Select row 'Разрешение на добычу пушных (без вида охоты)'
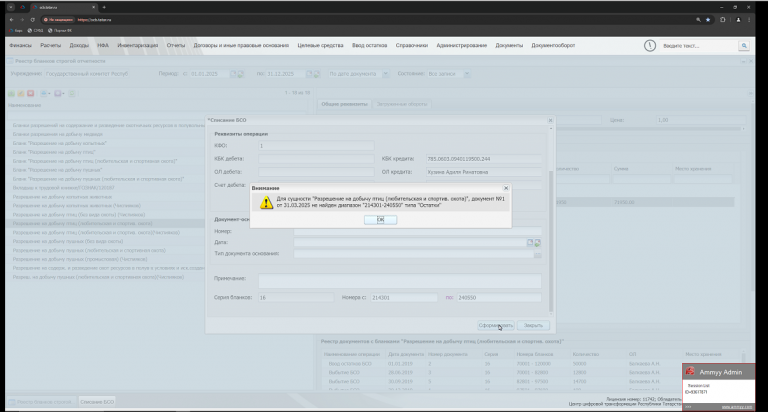Viewport: 768px width, 412px height. [68, 242]
